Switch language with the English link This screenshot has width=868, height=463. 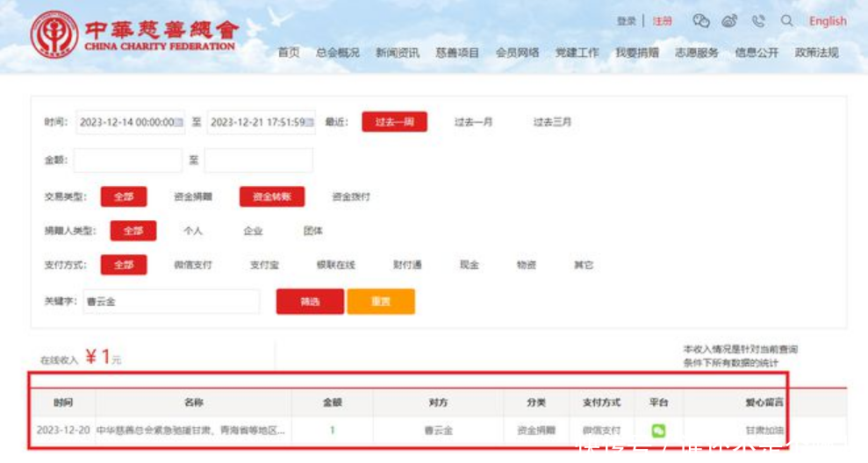coord(827,21)
